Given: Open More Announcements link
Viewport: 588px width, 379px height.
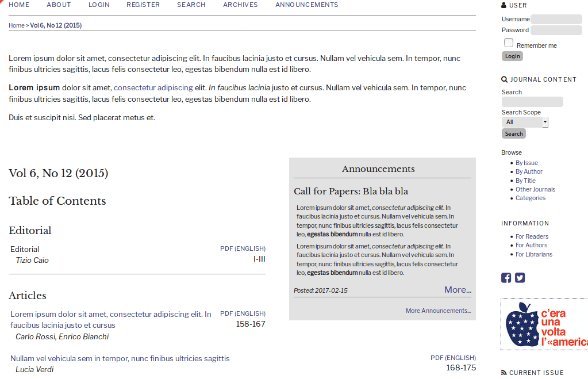Looking at the screenshot, I should click(x=437, y=310).
